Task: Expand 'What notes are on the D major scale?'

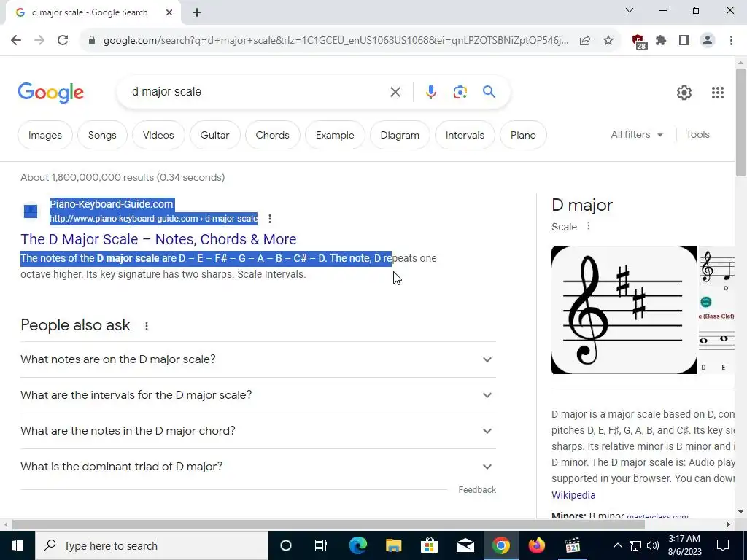Action: point(258,359)
